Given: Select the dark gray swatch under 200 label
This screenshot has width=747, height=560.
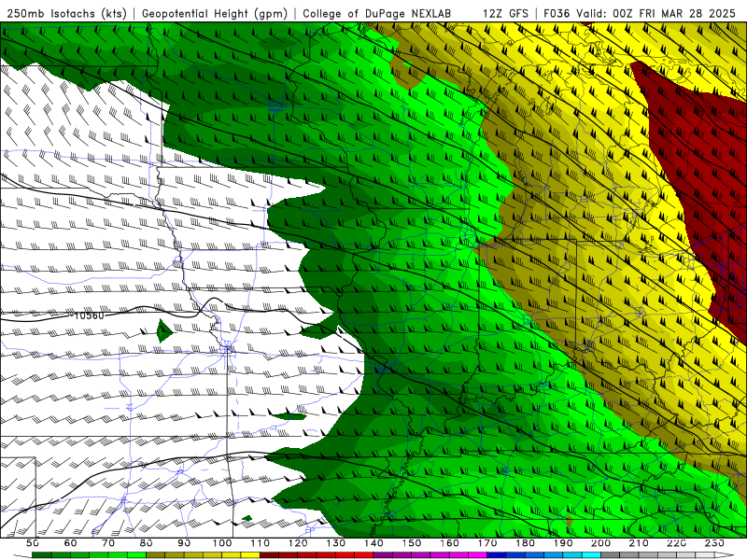Looking at the screenshot, I should (611, 555).
